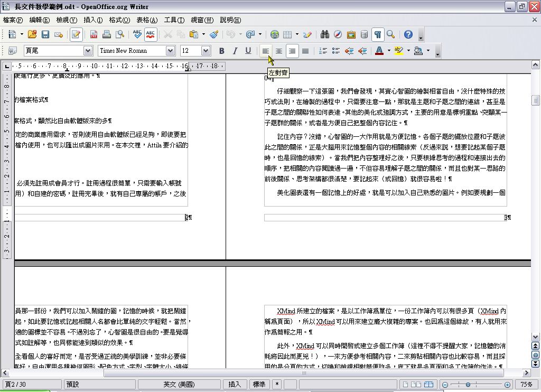This screenshot has height=392, width=541.
Task: Apply paragraph background color bucket
Action: point(418,51)
